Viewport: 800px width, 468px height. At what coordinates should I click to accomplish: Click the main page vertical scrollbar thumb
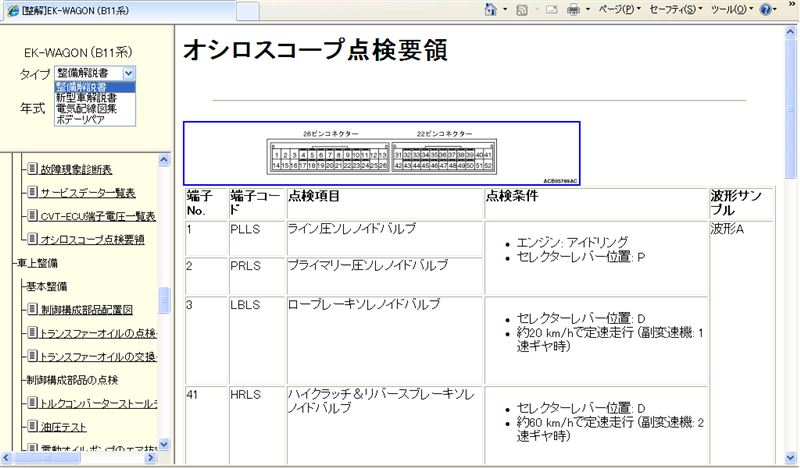(791, 108)
